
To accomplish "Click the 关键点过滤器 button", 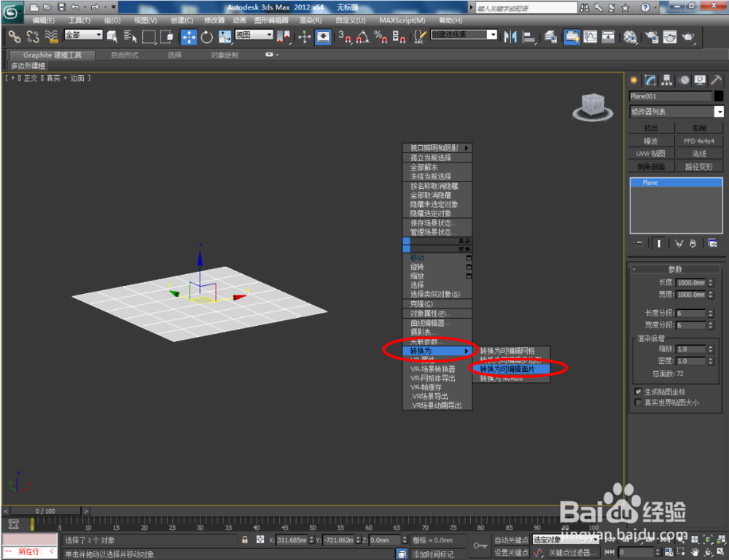I will (x=572, y=553).
